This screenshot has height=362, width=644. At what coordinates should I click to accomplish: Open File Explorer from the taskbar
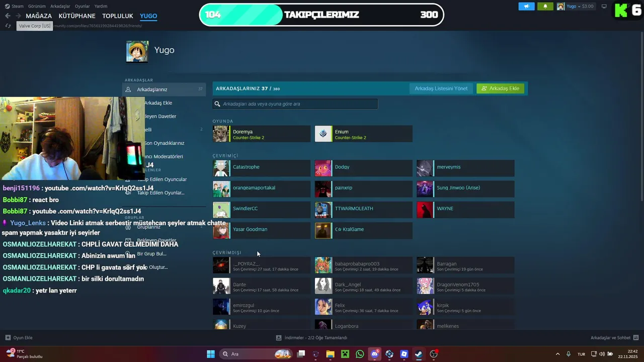click(x=330, y=354)
